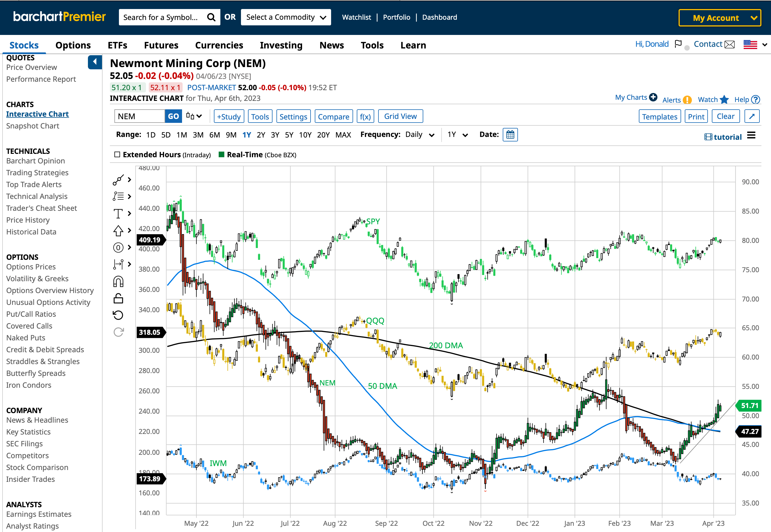The image size is (771, 532).
Task: Click the 409.19 SPY price label
Action: (151, 240)
